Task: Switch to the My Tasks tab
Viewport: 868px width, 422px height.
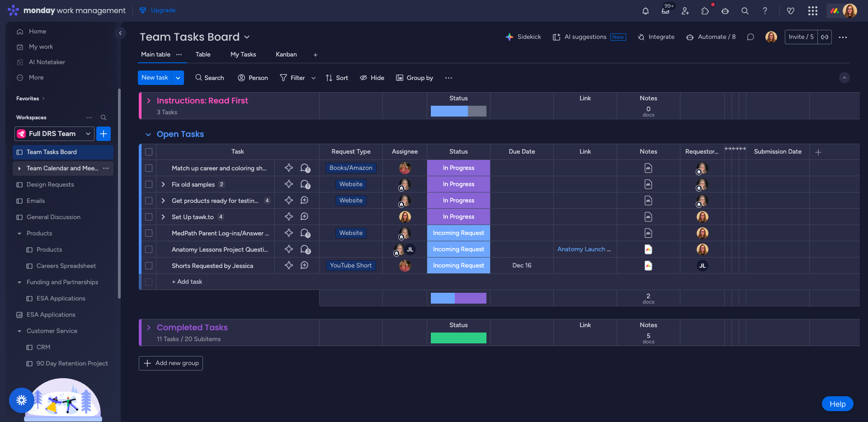Action: tap(243, 54)
